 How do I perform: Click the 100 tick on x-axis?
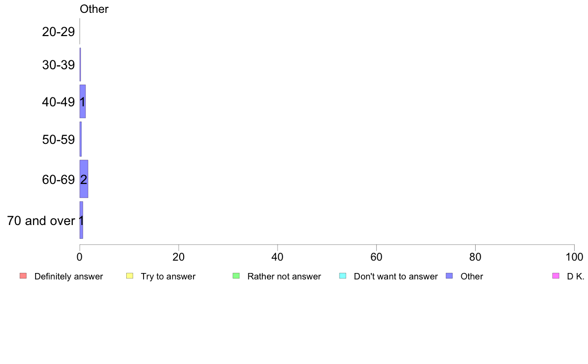coord(574,257)
